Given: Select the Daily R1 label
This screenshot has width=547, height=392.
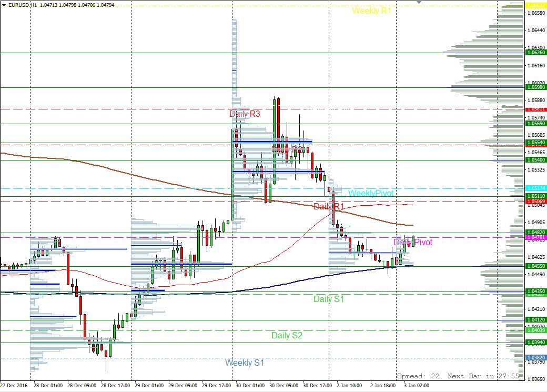Looking at the screenshot, I should point(329,206).
